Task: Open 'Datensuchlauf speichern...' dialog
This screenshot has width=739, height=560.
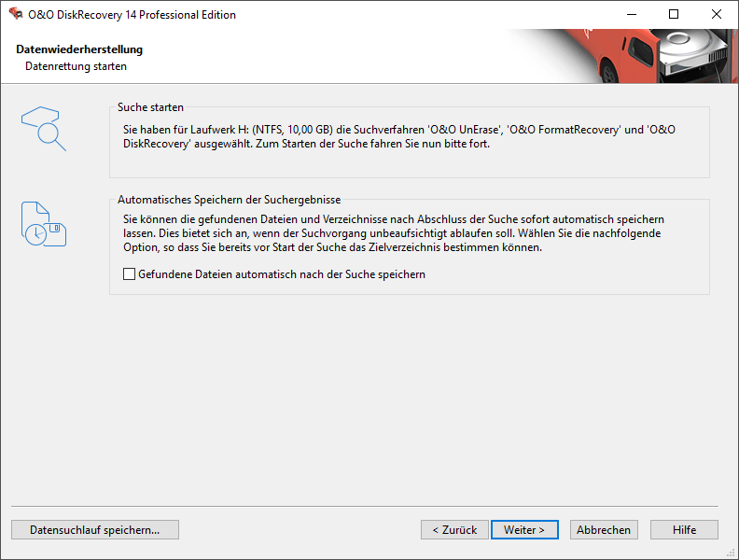Action: point(95,530)
